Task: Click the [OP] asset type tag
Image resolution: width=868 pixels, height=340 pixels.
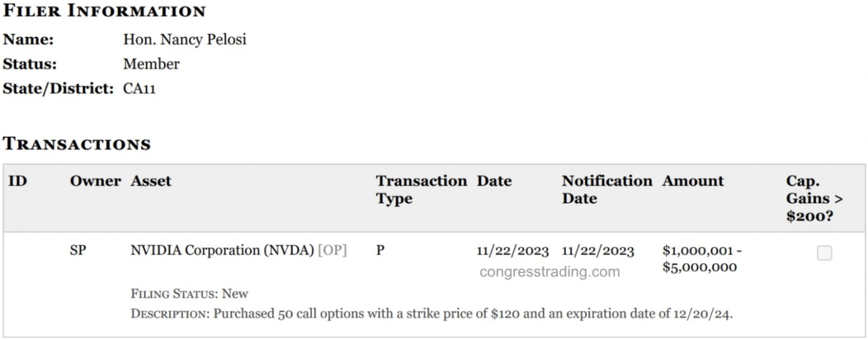Action: point(332,250)
